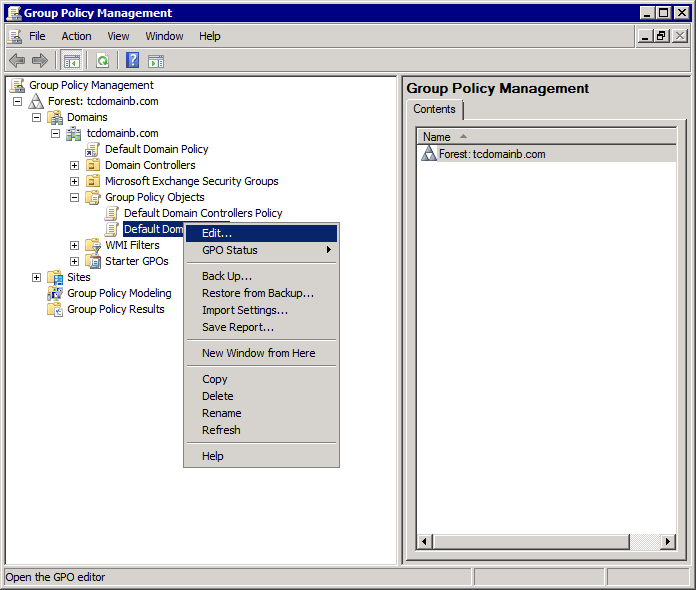
Task: Expand the Sites tree node
Action: (x=36, y=277)
